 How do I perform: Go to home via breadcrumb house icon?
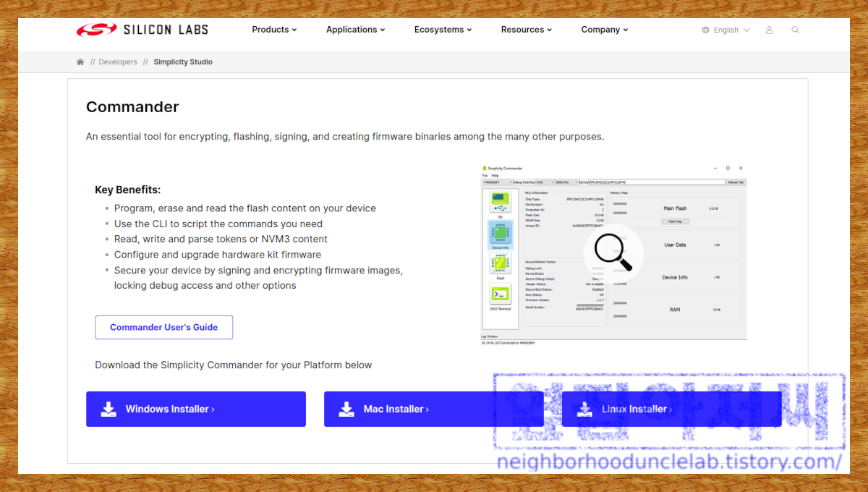(80, 62)
